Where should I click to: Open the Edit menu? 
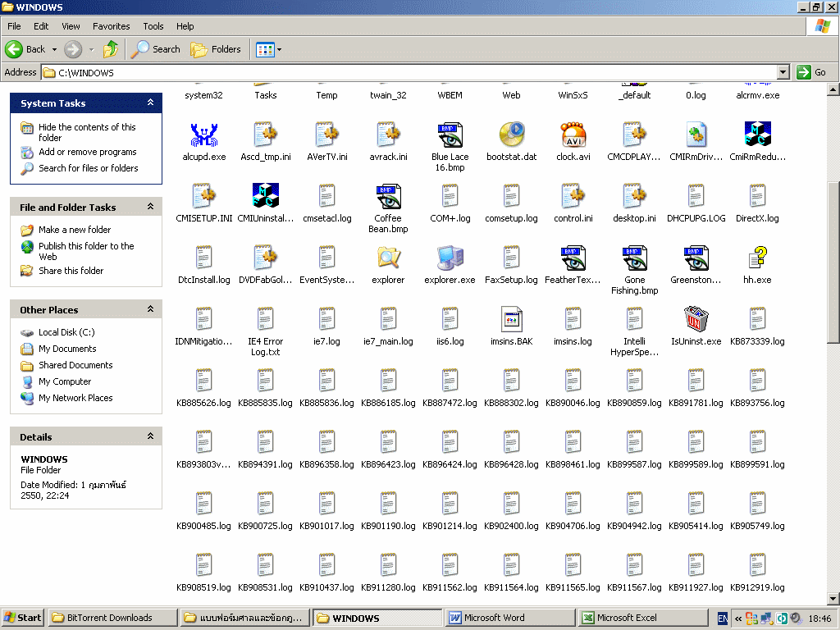[41, 26]
